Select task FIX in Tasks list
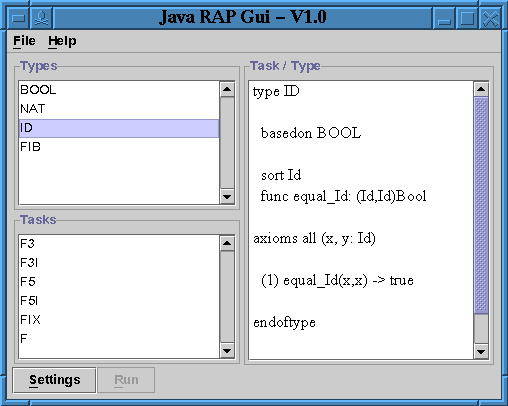The width and height of the screenshot is (508, 406). [119, 320]
